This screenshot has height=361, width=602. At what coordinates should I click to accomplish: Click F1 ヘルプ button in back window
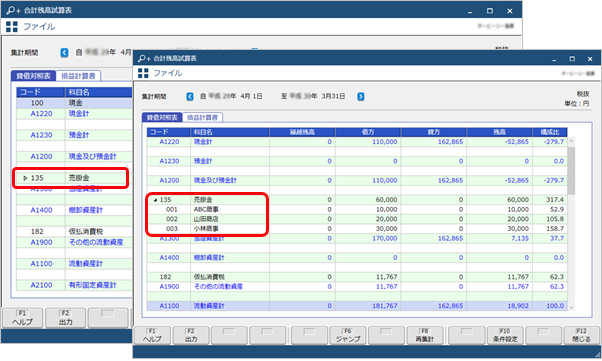(x=22, y=318)
